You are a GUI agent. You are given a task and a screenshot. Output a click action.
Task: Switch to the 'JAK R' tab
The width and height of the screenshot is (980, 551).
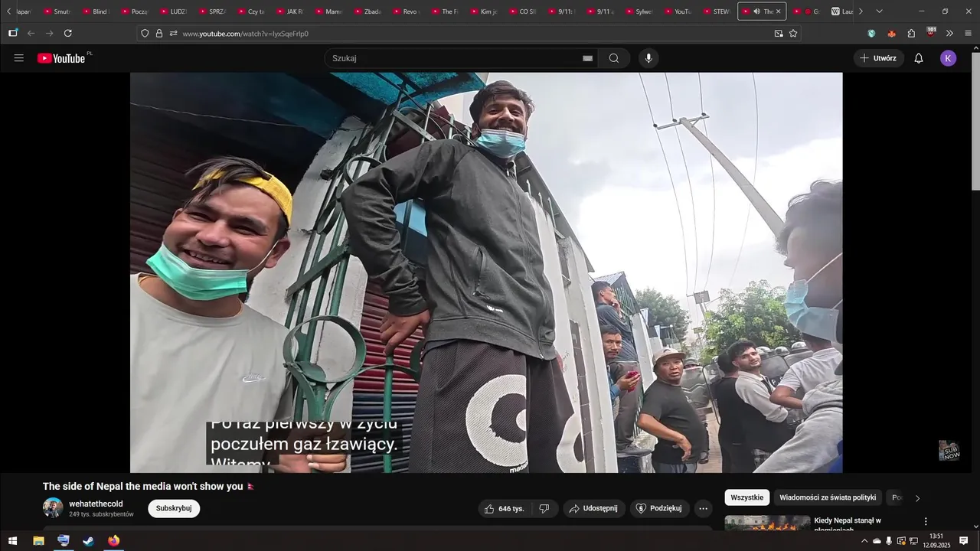pyautogui.click(x=290, y=11)
